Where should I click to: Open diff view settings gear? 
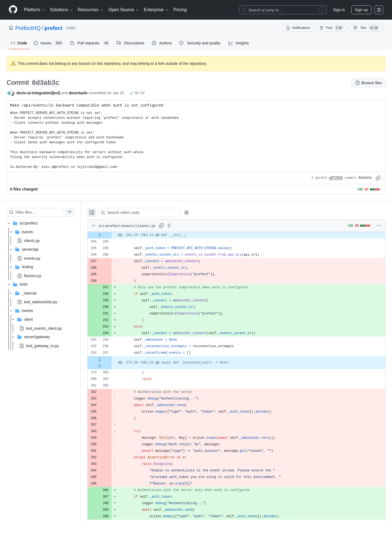186,213
